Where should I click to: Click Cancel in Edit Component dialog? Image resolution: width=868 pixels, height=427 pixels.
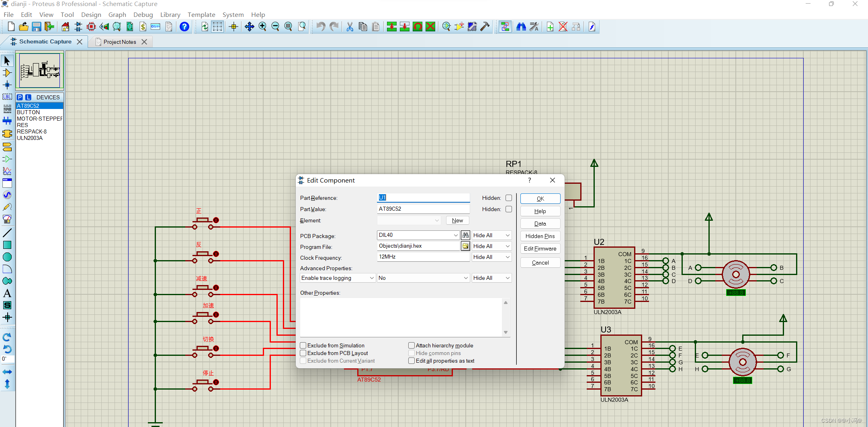coord(540,263)
